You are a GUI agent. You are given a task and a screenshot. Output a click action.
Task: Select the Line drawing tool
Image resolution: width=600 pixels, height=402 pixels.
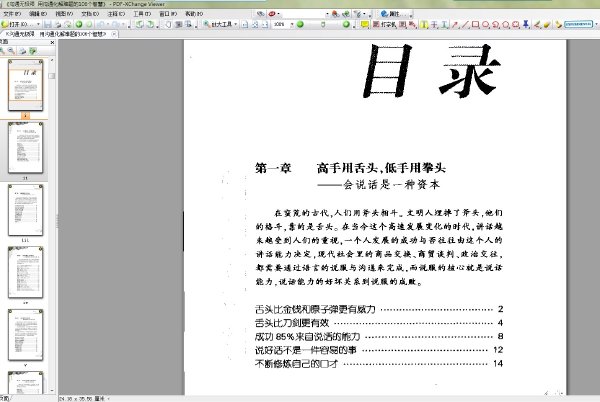click(465, 24)
